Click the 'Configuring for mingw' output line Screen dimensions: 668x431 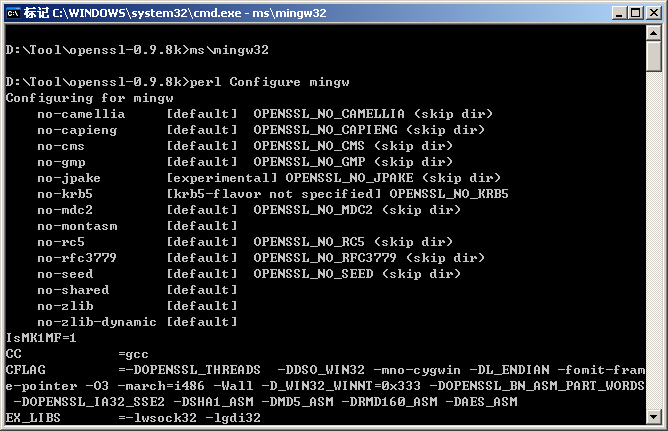(x=73, y=97)
